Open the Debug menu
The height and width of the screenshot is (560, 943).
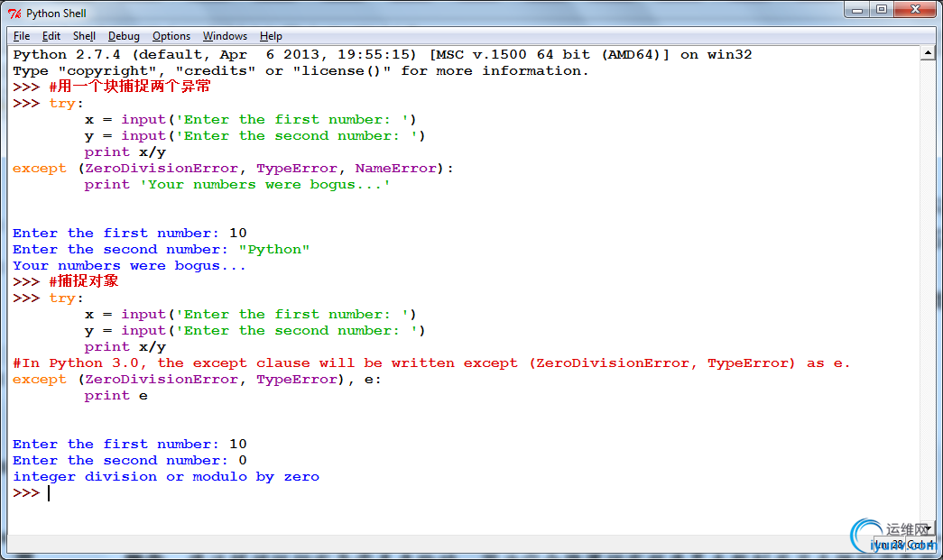124,36
